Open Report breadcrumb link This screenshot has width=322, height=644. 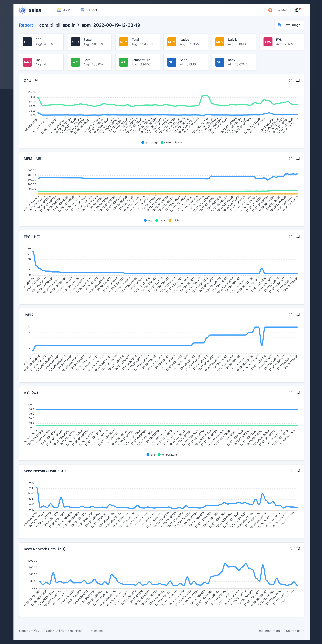pyautogui.click(x=26, y=25)
